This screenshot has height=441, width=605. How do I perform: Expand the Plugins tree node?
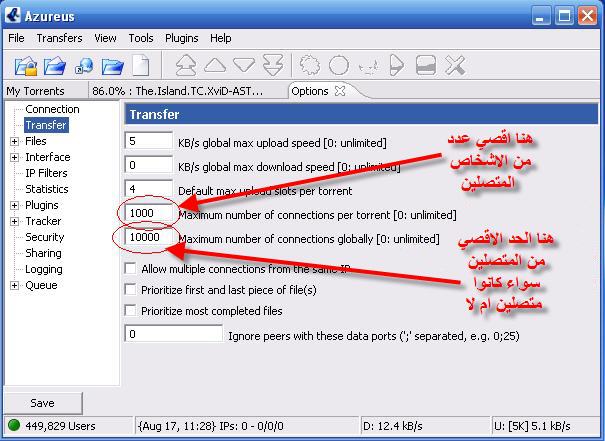14,205
